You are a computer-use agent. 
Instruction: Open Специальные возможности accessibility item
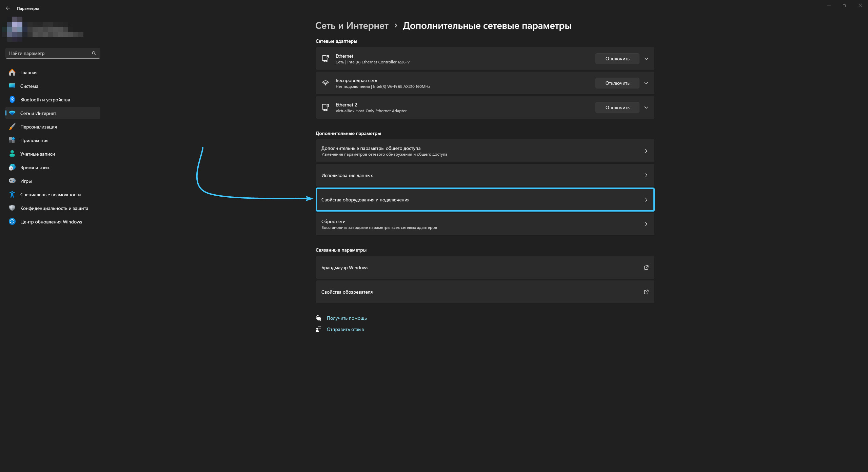coord(50,195)
